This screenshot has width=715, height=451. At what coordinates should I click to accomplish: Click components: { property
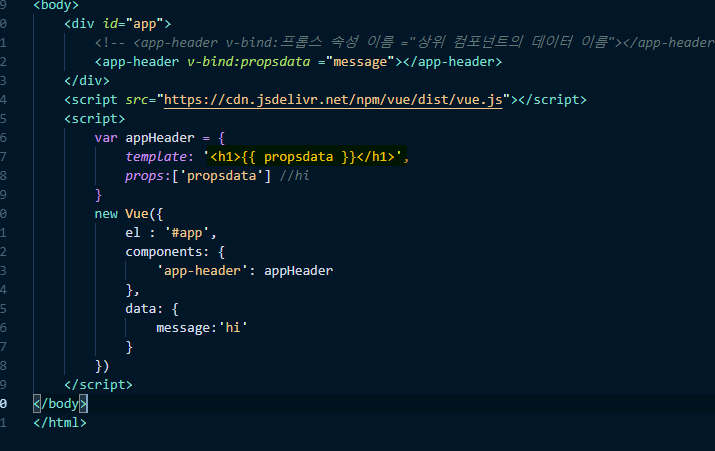point(175,252)
